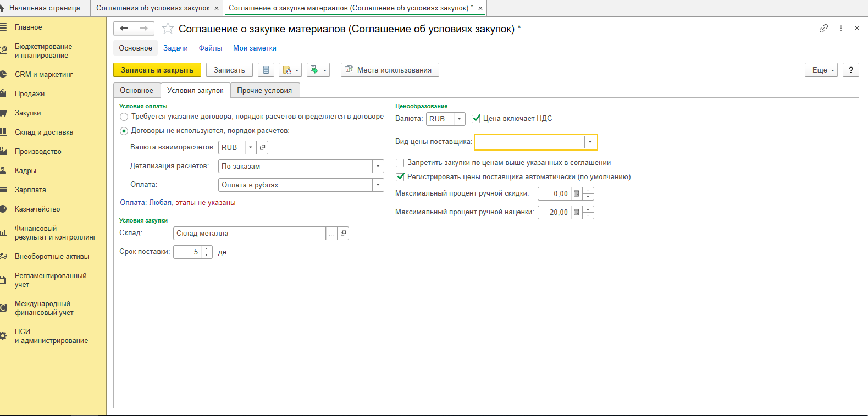Image resolution: width=868 pixels, height=416 pixels.
Task: Open the Мои заметки link
Action: (255, 48)
